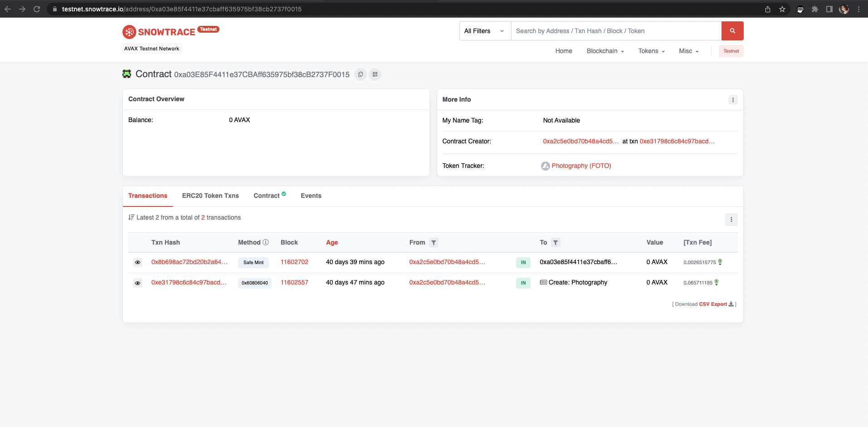Open the More Info options menu

click(733, 100)
